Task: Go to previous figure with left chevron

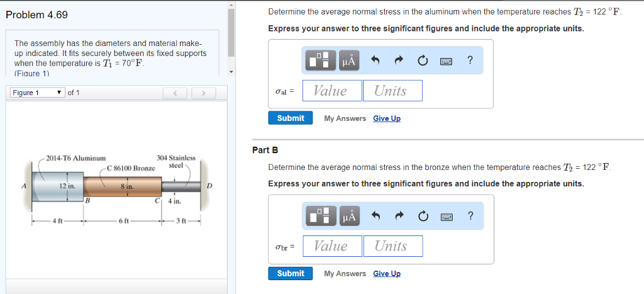Action: coord(175,94)
